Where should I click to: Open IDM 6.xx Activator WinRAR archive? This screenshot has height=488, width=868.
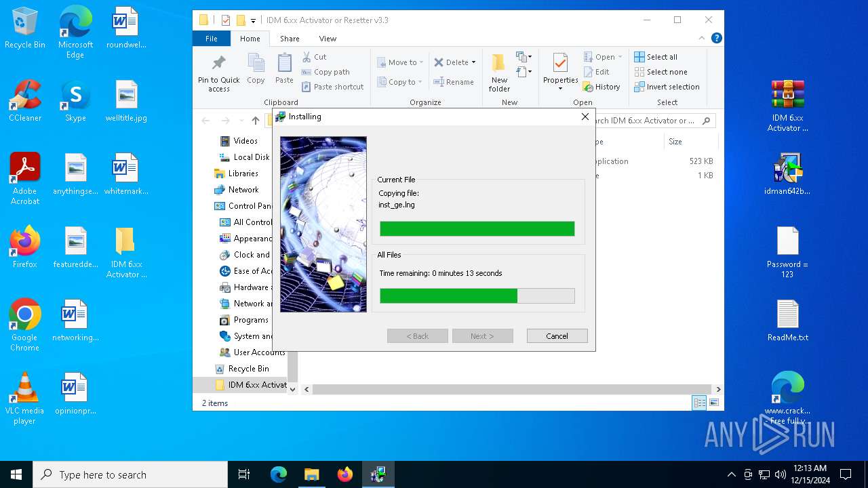[787, 106]
